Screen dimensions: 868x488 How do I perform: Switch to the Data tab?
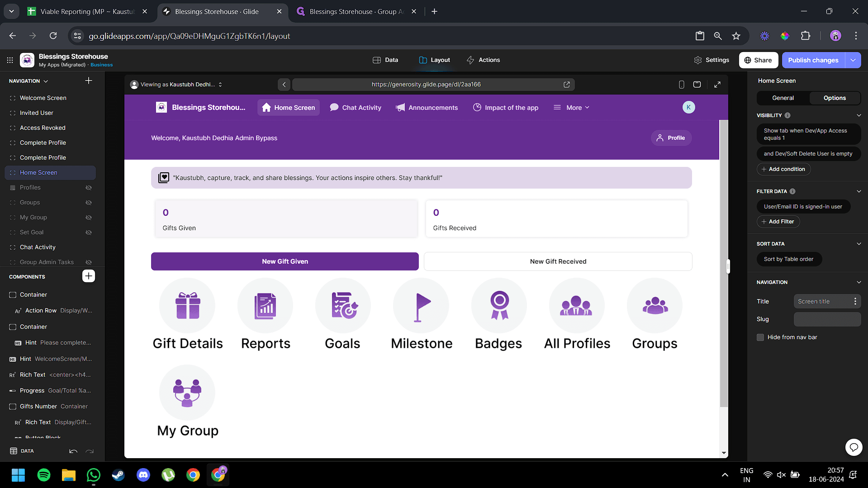tap(385, 60)
